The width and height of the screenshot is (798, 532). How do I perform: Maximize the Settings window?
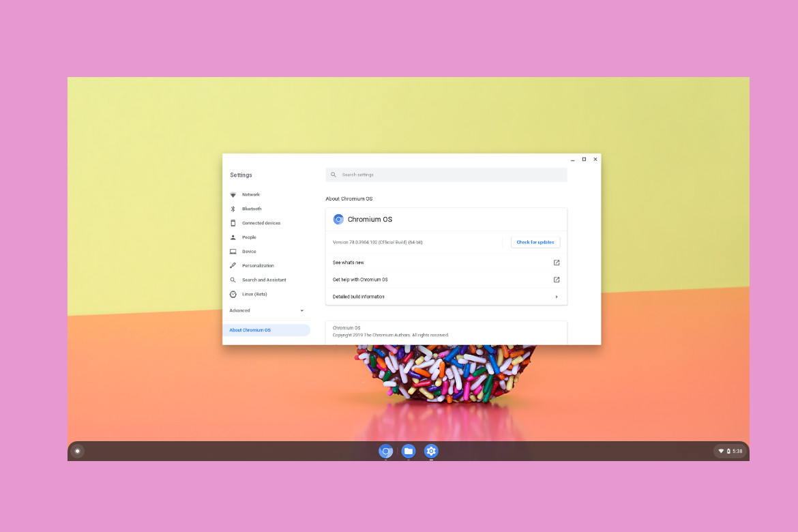click(584, 160)
